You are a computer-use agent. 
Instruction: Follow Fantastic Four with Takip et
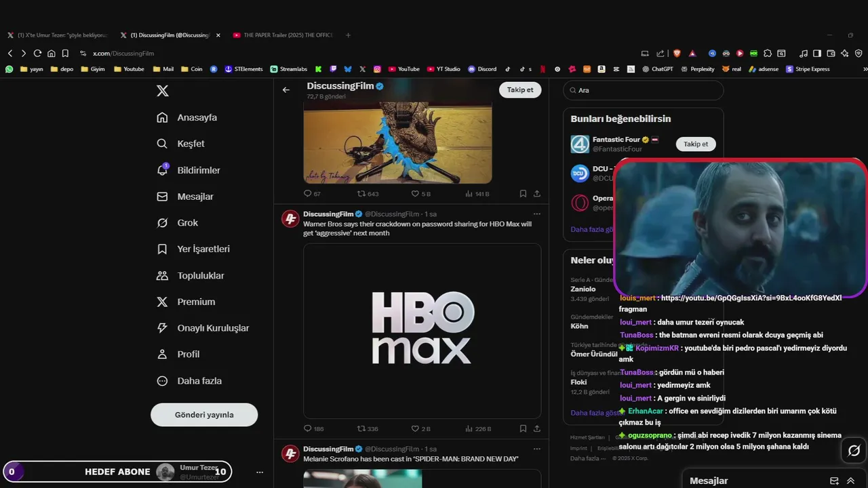pyautogui.click(x=696, y=144)
